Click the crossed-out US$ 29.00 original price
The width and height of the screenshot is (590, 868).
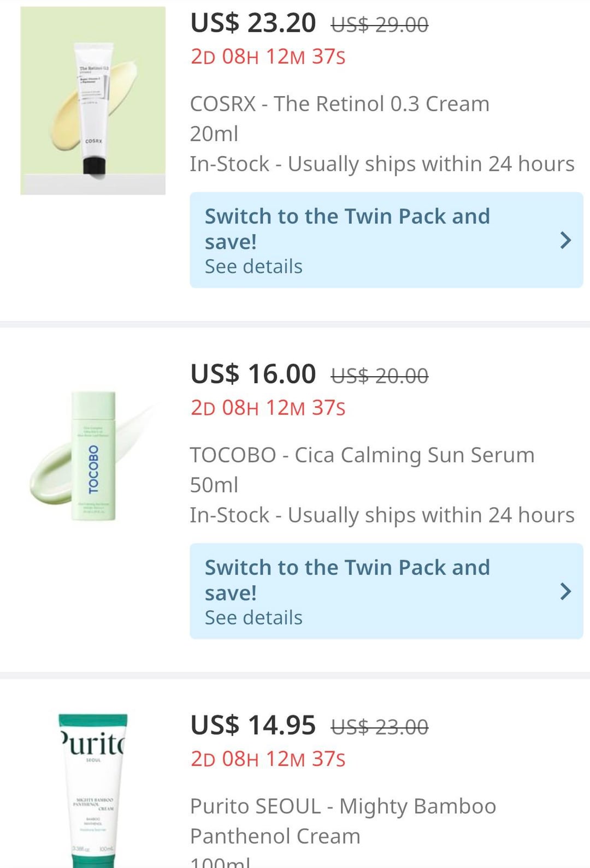[x=380, y=25]
